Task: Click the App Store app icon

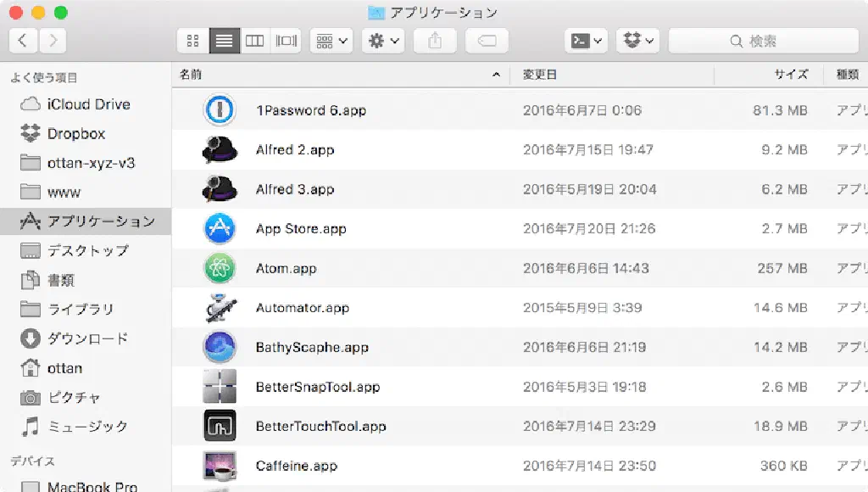Action: click(219, 229)
